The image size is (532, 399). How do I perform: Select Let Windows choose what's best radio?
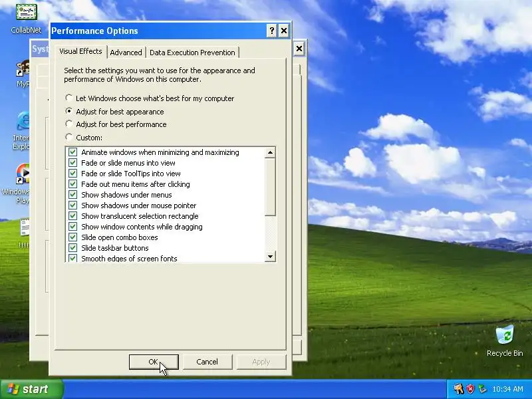pos(69,98)
